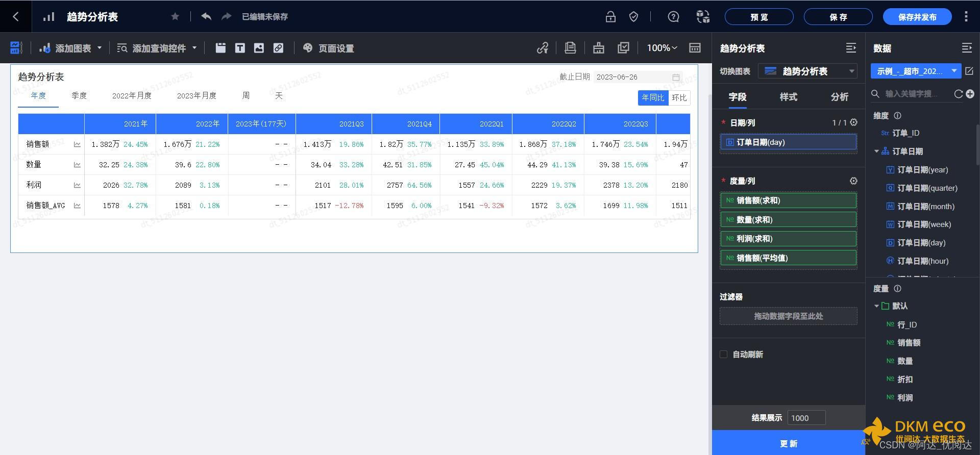This screenshot has height=455, width=980.
Task: Collapse the data panel
Action: coord(967,48)
